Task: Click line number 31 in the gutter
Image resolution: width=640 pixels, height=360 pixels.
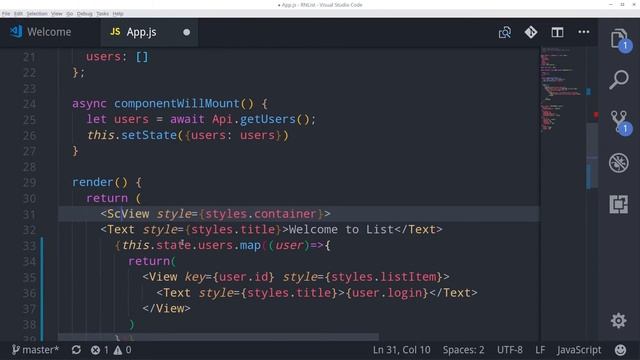Action: point(29,214)
